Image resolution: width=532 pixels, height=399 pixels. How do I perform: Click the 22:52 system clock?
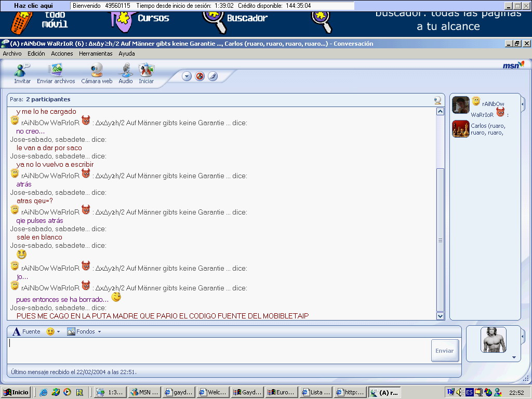point(516,393)
